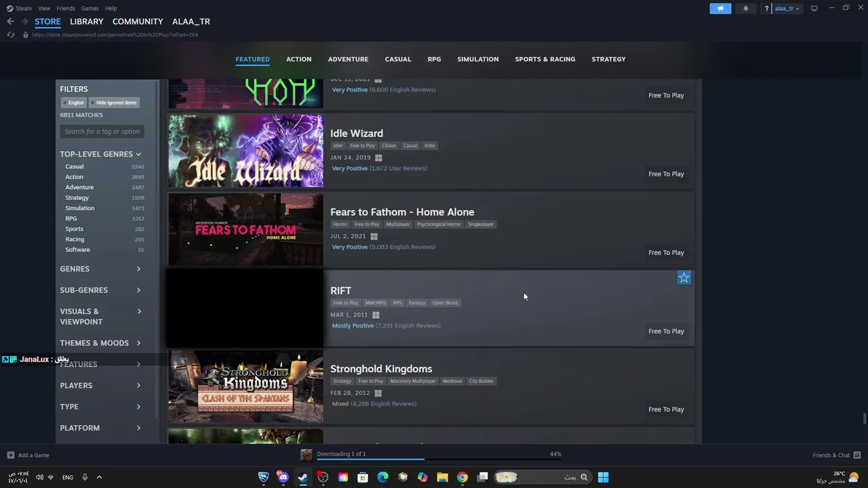Screen dimensions: 868x488
Task: Focus the tag search input field
Action: pyautogui.click(x=102, y=131)
